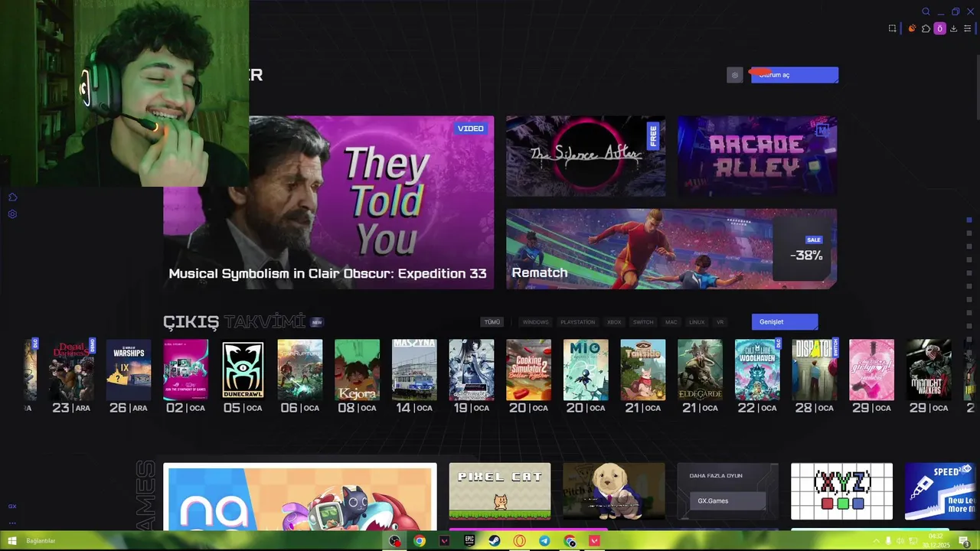Open The Midnight Walkers release card
Viewport: 980px width, 551px height.
tap(929, 370)
